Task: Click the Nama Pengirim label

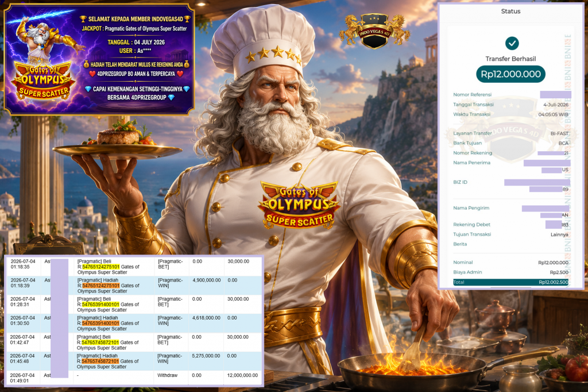Action: (471, 207)
